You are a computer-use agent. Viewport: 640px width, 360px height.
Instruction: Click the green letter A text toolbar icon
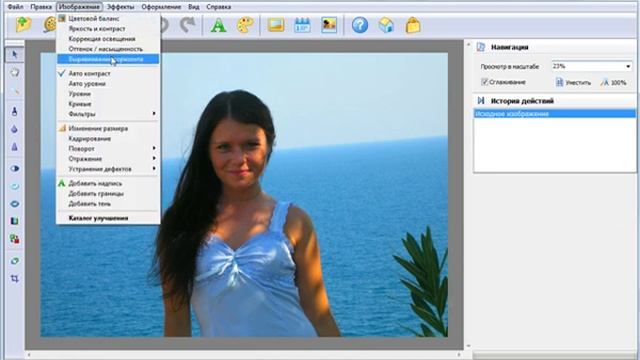coord(218,25)
